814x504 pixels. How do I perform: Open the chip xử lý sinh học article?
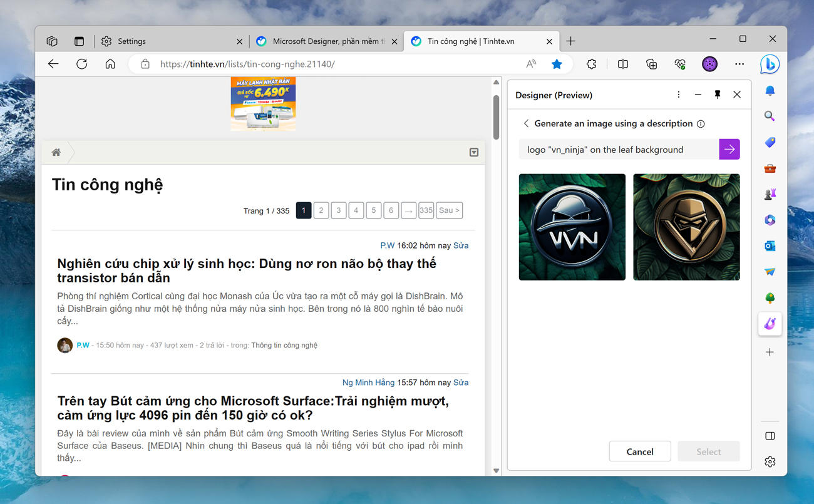click(x=247, y=270)
